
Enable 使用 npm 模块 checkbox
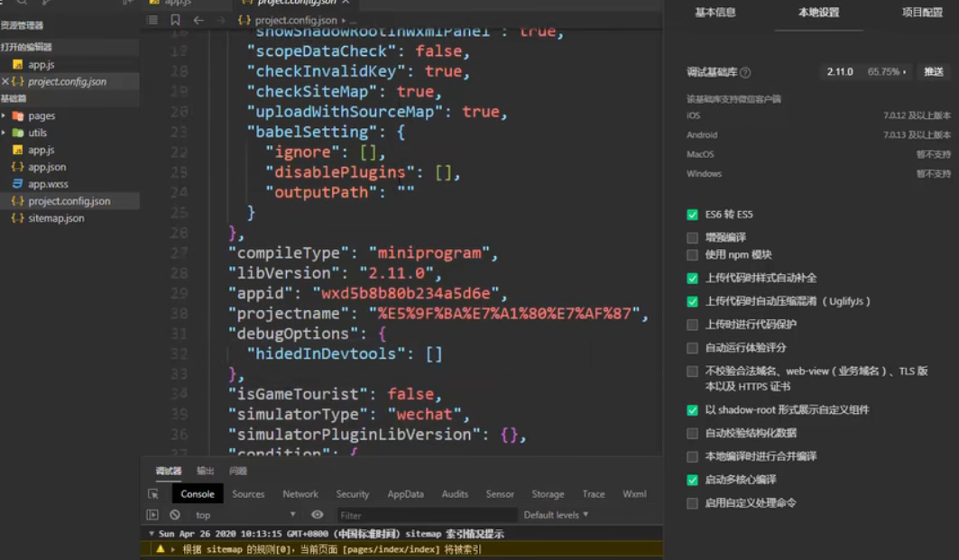coord(692,254)
